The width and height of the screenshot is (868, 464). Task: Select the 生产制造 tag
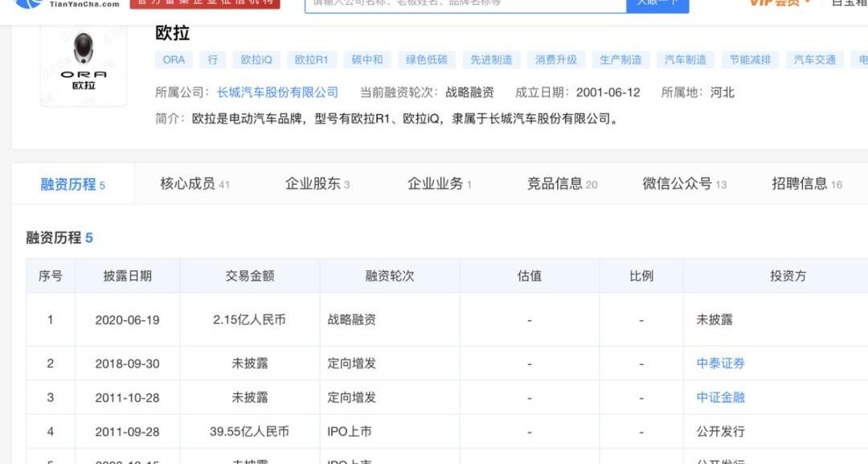[620, 60]
